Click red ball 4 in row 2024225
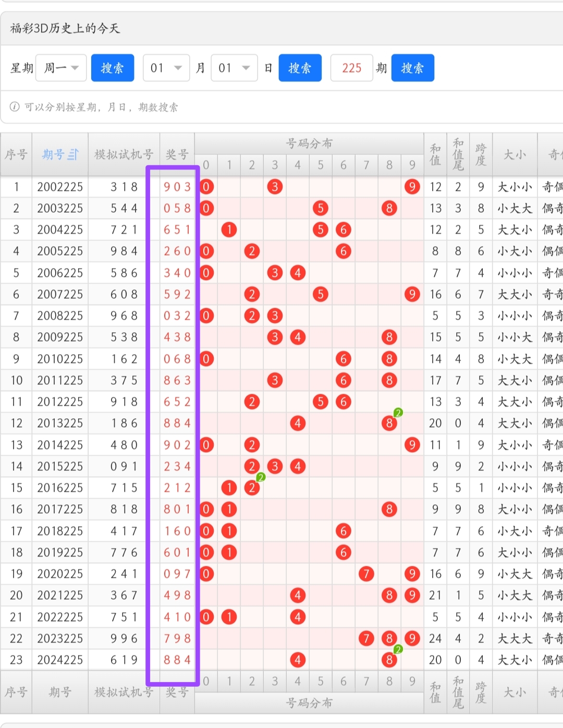Screen dimensions: 563x728 tap(298, 660)
